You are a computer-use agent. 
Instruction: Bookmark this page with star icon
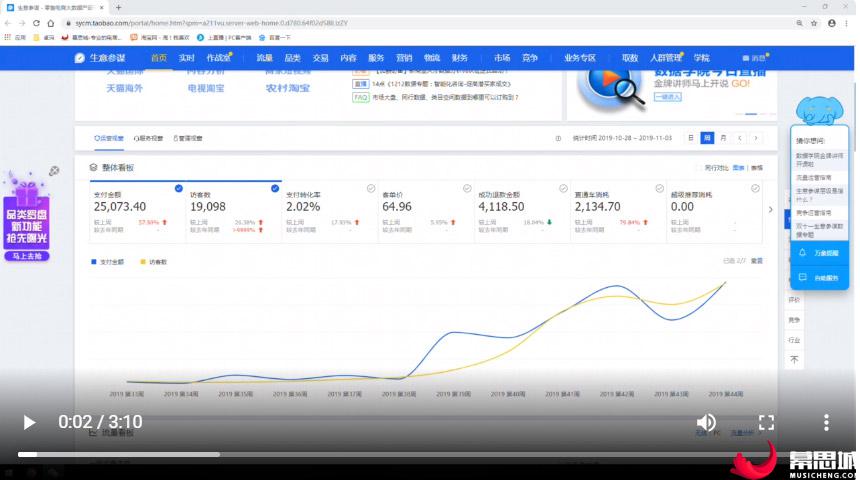814,23
